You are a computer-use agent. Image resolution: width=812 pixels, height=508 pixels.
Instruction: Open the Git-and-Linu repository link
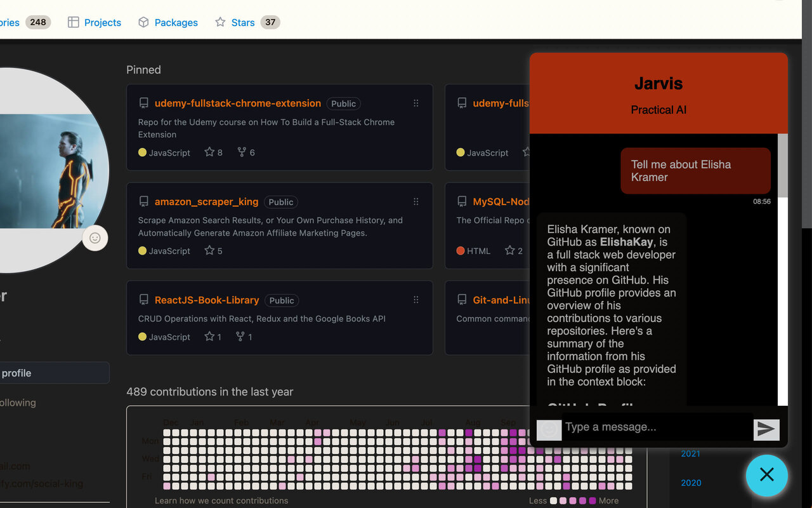pyautogui.click(x=501, y=300)
